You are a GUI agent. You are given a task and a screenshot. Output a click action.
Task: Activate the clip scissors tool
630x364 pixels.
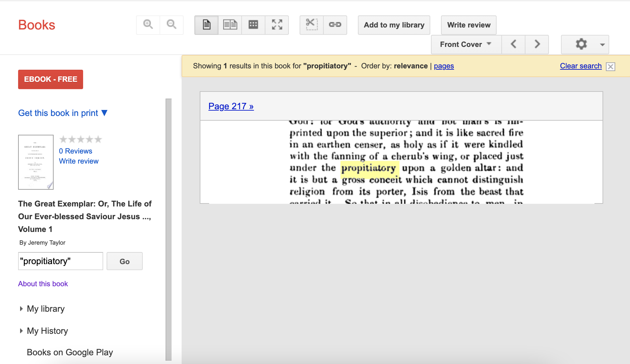click(312, 25)
